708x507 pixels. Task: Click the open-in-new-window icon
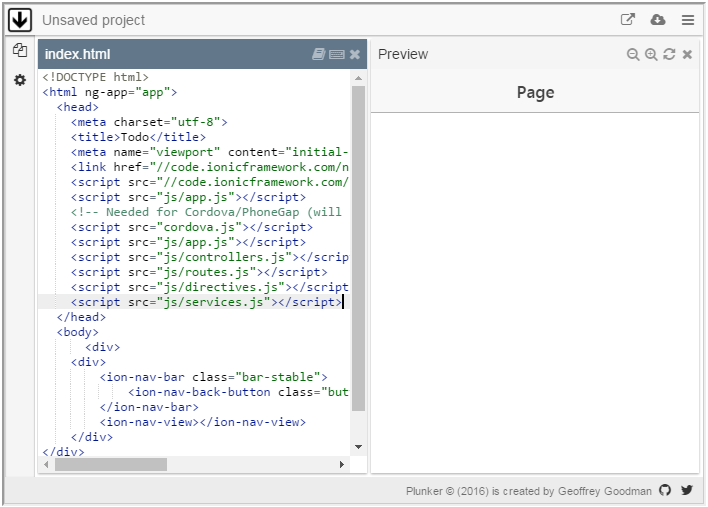[628, 20]
